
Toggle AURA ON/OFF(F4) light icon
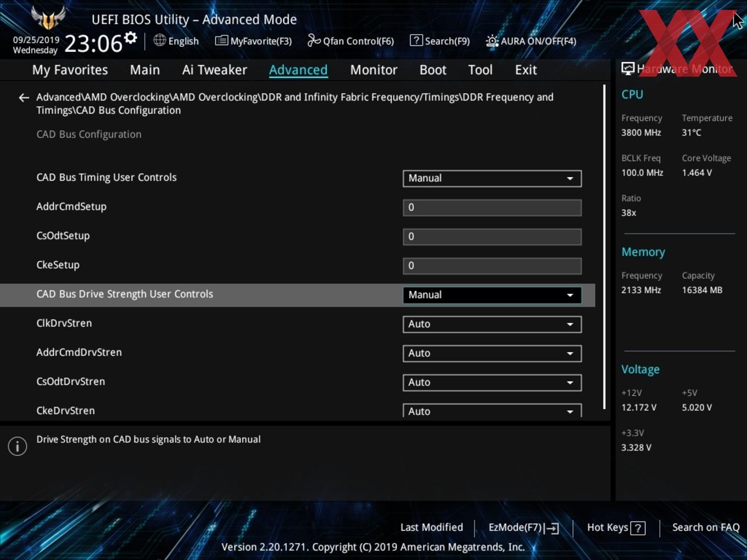coord(492,41)
